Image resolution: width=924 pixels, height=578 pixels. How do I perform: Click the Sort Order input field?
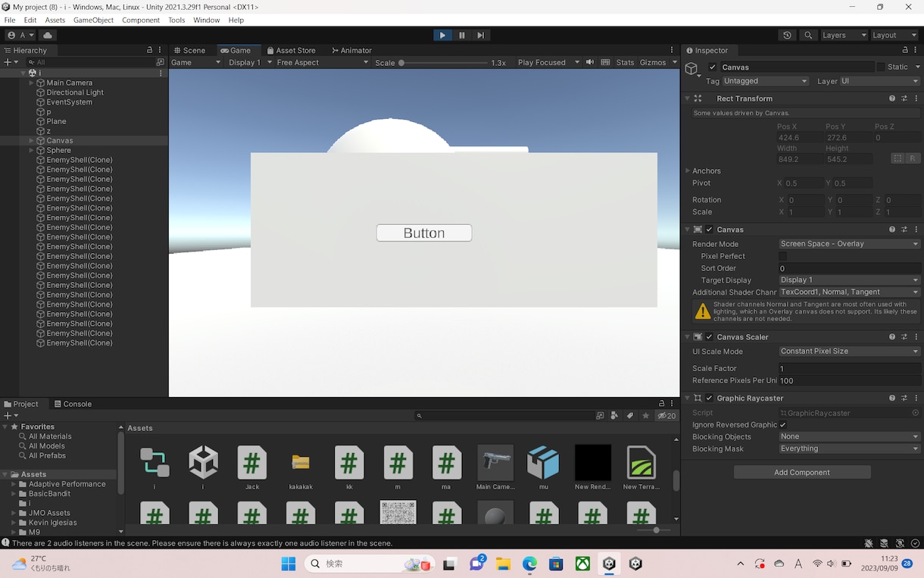[x=850, y=268]
